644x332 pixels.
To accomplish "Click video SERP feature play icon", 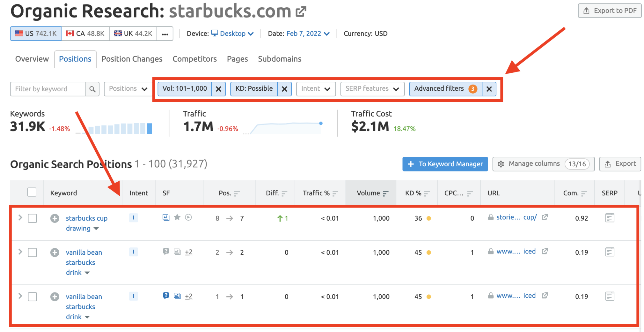I will pos(188,217).
